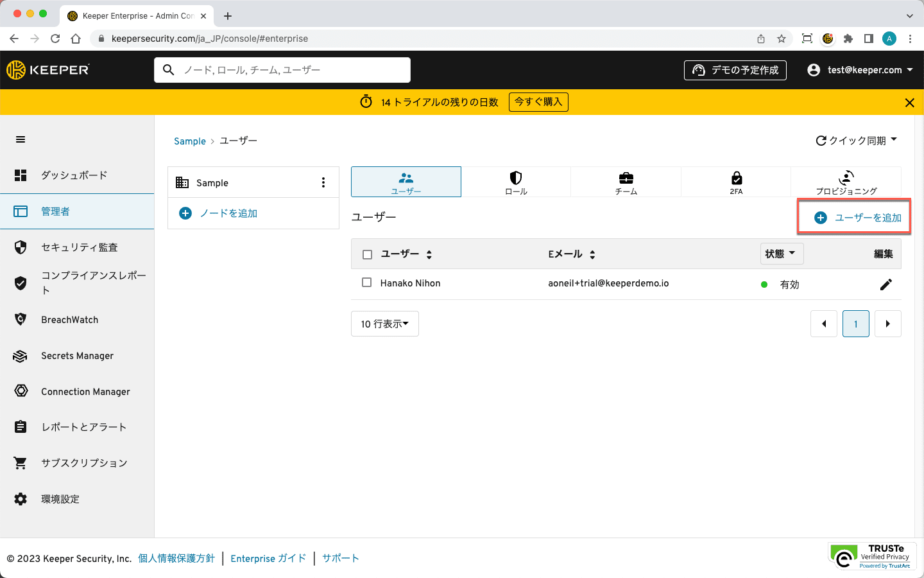This screenshot has width=924, height=578.
Task: Click ユーザーを追加 to add a user
Action: tap(858, 218)
